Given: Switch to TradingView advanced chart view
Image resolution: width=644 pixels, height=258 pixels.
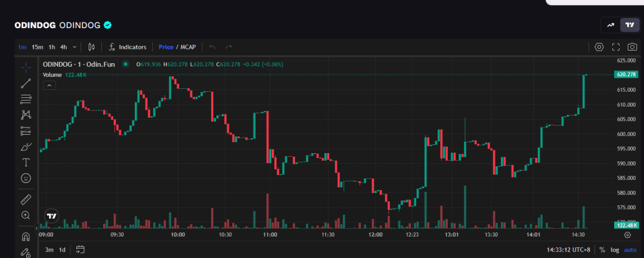Looking at the screenshot, I should [629, 25].
